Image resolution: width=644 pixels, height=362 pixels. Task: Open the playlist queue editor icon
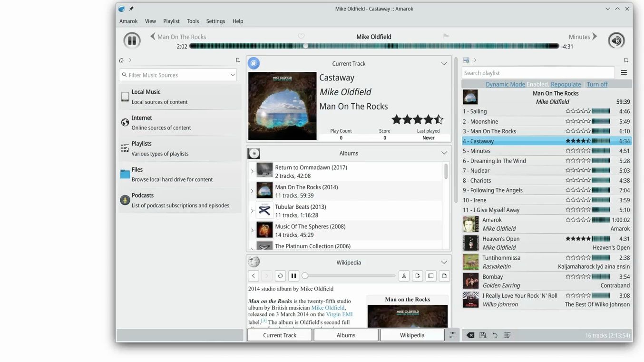[x=507, y=335]
